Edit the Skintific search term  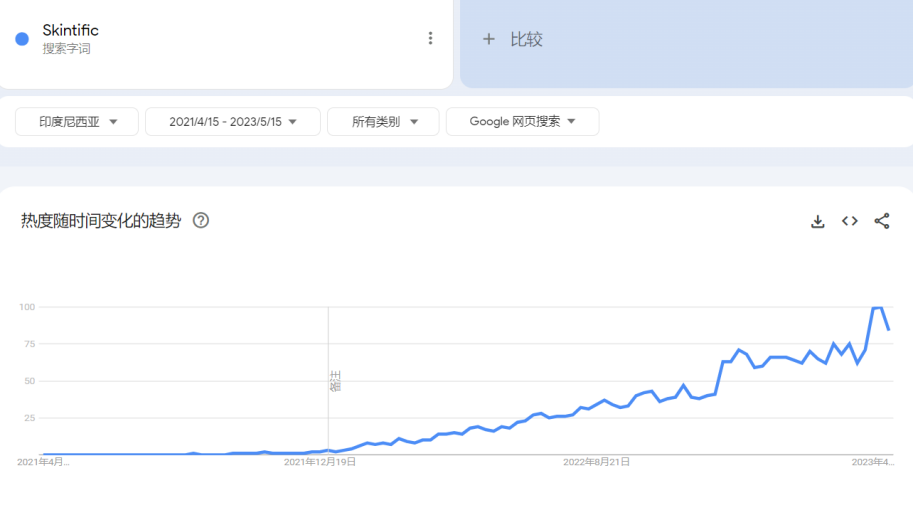tap(70, 30)
